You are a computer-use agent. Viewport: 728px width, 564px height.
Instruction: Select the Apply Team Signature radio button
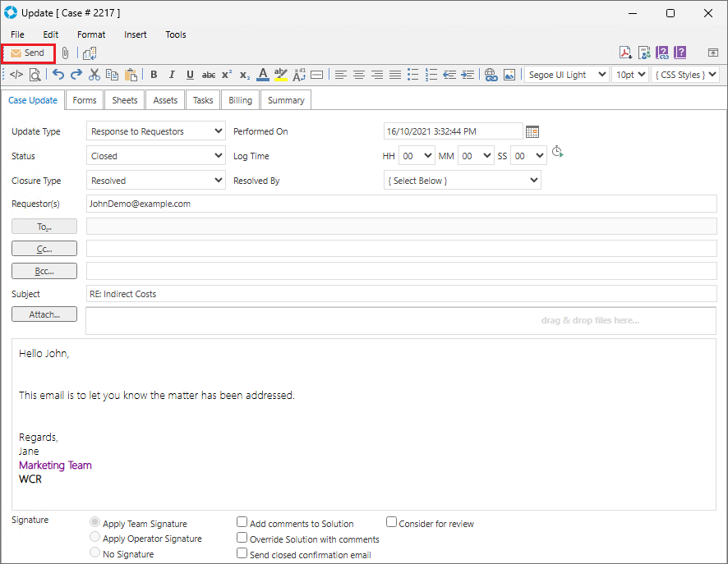tap(94, 522)
